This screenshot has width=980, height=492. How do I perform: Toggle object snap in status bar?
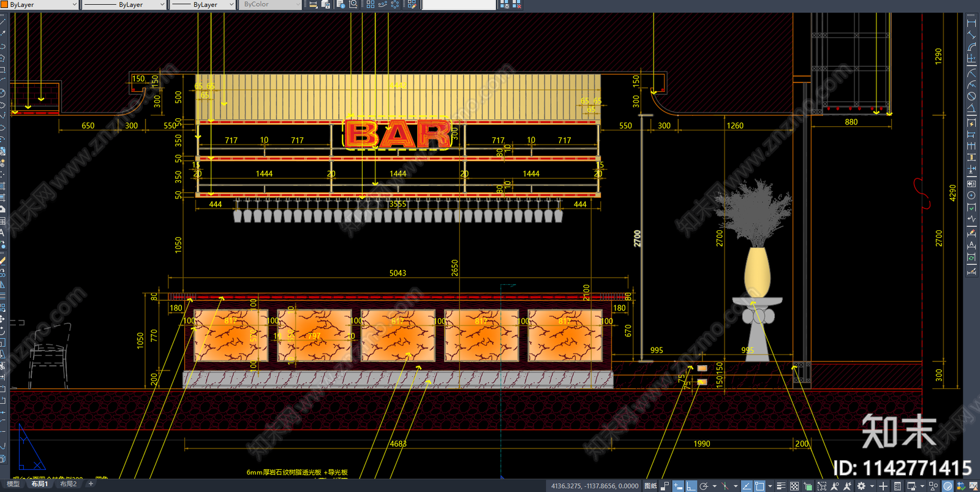(759, 486)
